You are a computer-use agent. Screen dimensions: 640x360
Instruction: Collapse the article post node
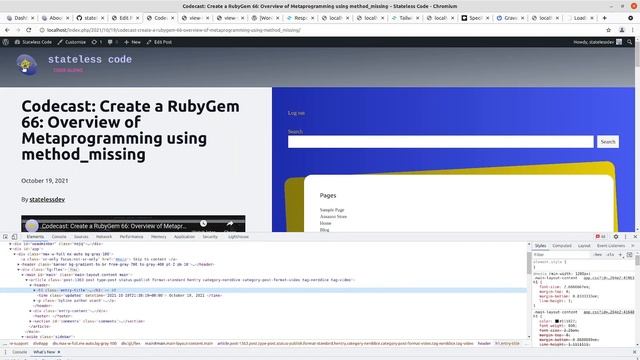click(x=27, y=280)
